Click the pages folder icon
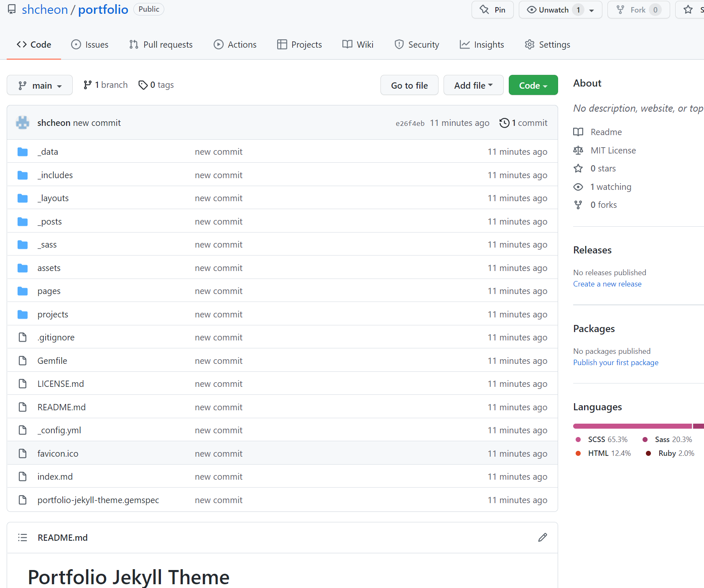The width and height of the screenshot is (704, 588). click(23, 291)
